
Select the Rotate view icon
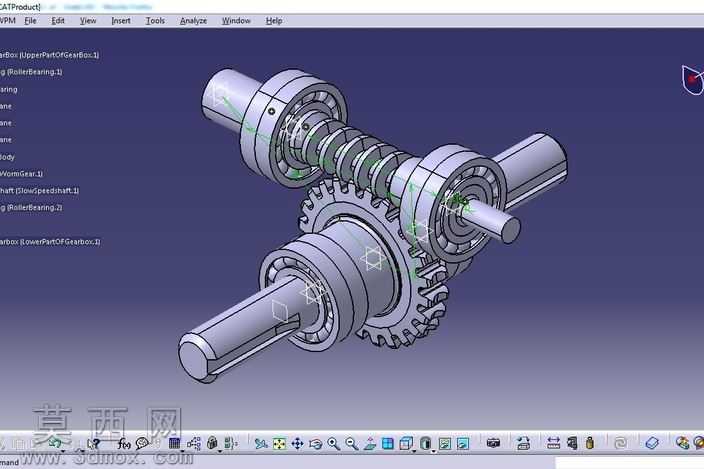click(x=316, y=444)
